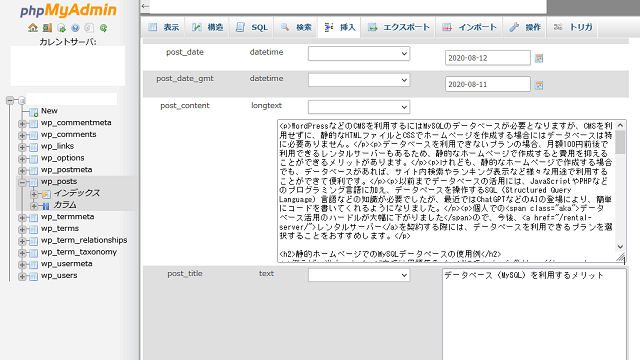The image size is (640, 360).
Task: Open the wp_links table
Action: pyautogui.click(x=57, y=146)
